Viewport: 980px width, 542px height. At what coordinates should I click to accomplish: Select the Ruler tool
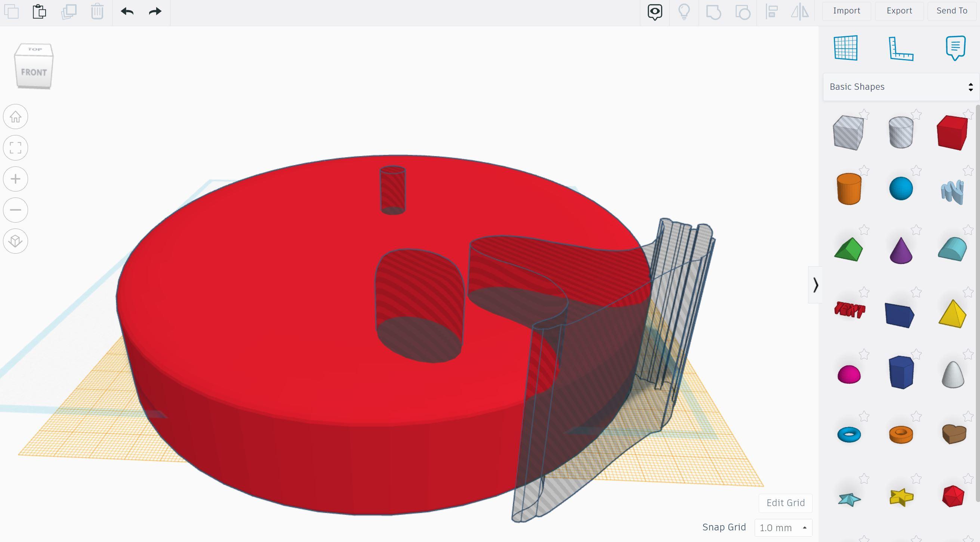(x=901, y=48)
